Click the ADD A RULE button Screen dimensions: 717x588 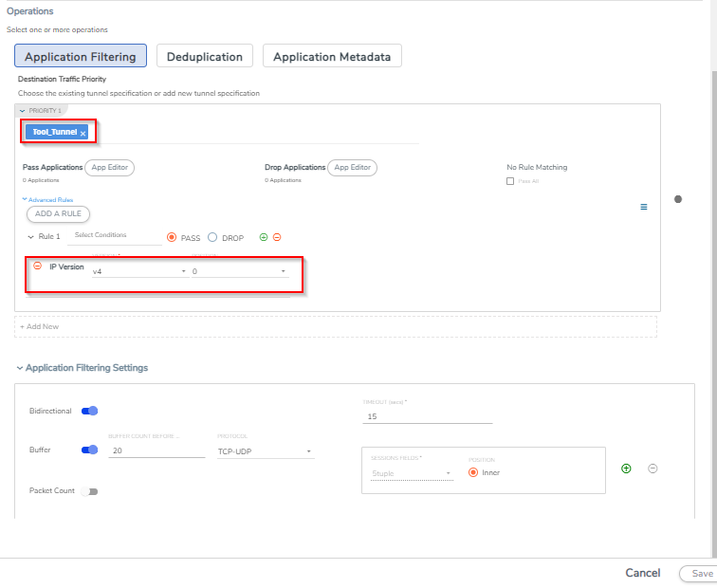tap(58, 213)
